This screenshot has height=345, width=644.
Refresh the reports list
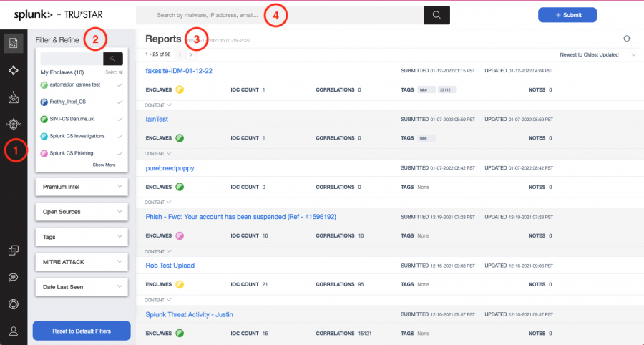[x=627, y=38]
